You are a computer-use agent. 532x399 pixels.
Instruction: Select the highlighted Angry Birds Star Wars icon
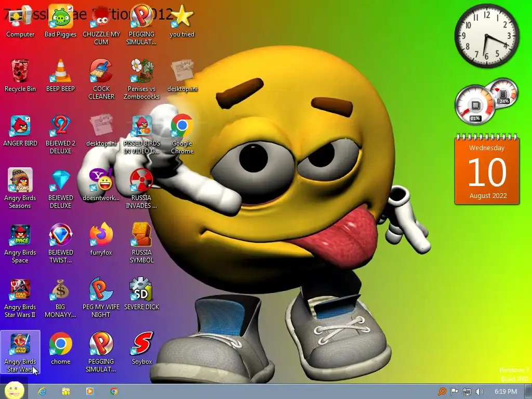coord(20,352)
